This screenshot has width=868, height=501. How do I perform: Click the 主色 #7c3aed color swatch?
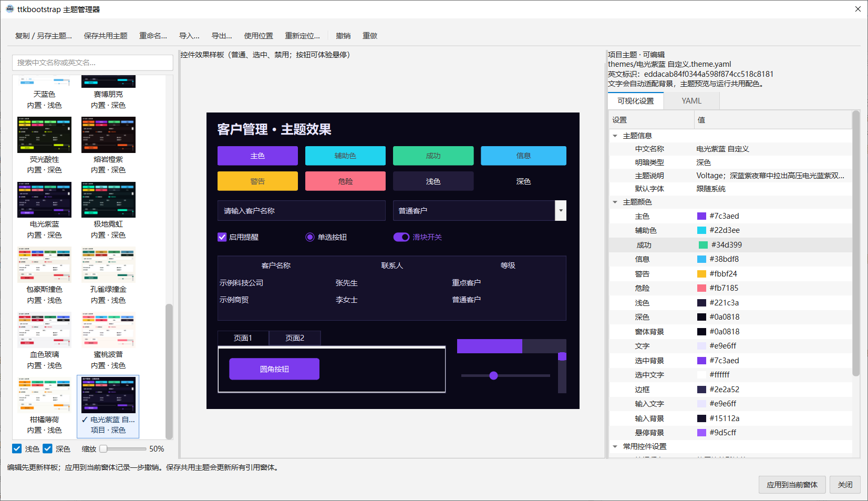tap(701, 216)
